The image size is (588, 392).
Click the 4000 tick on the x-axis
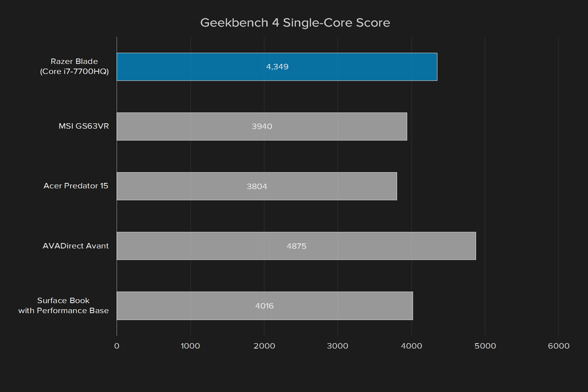pos(411,346)
